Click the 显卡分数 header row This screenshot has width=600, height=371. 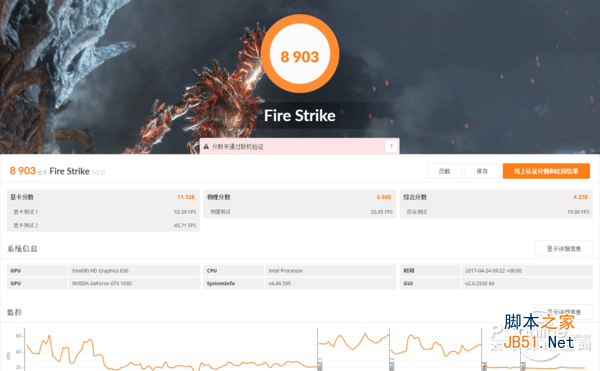[x=103, y=197]
